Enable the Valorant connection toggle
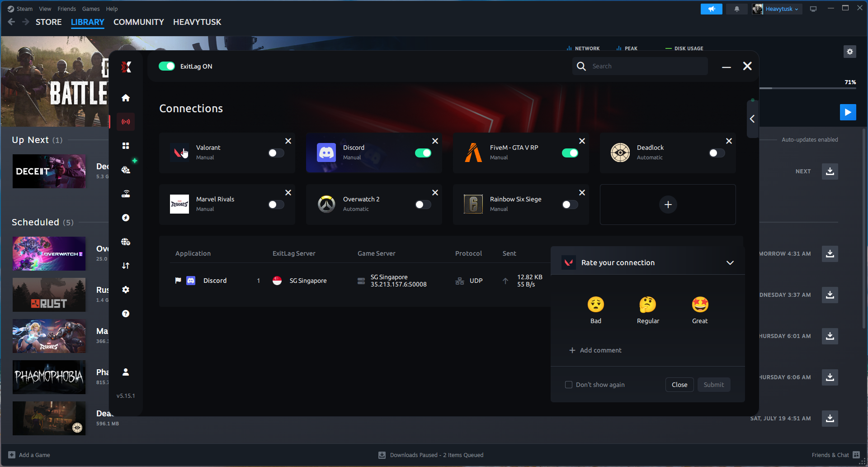The width and height of the screenshot is (868, 467). pyautogui.click(x=276, y=153)
